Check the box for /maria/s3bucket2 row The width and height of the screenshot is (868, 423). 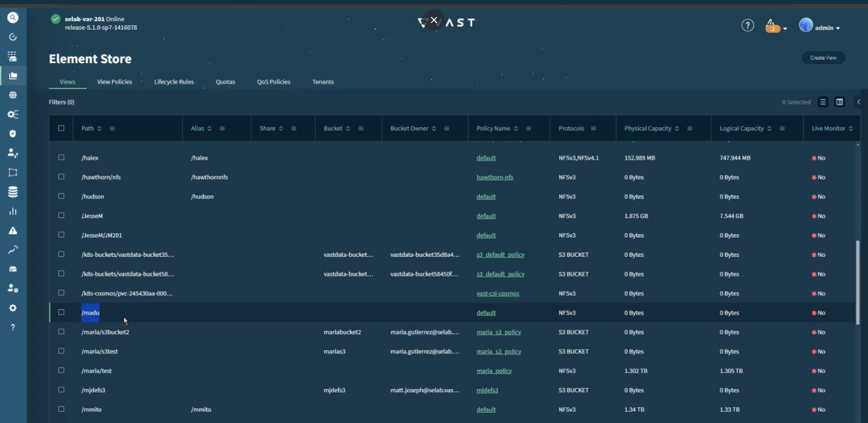(x=61, y=331)
